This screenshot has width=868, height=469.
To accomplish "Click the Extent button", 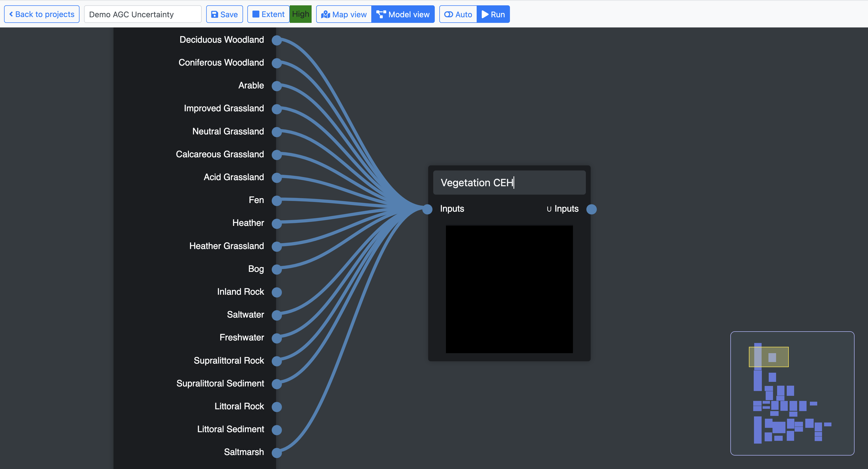I will pyautogui.click(x=268, y=14).
